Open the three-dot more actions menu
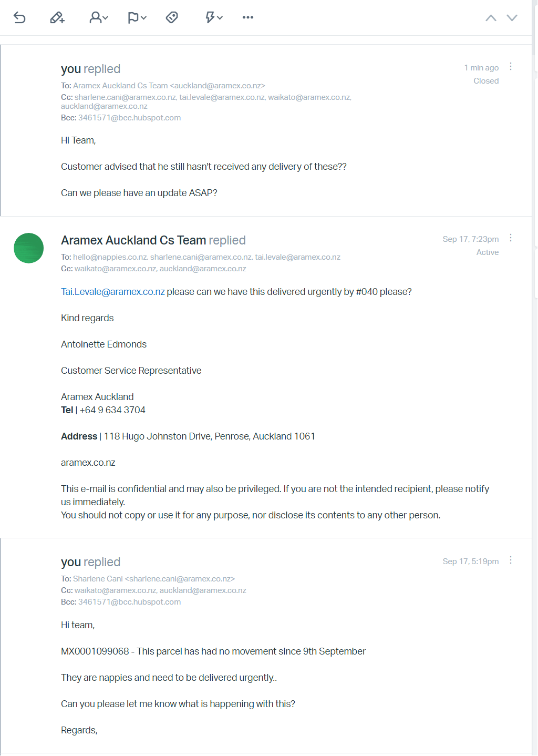The image size is (538, 756). (248, 18)
